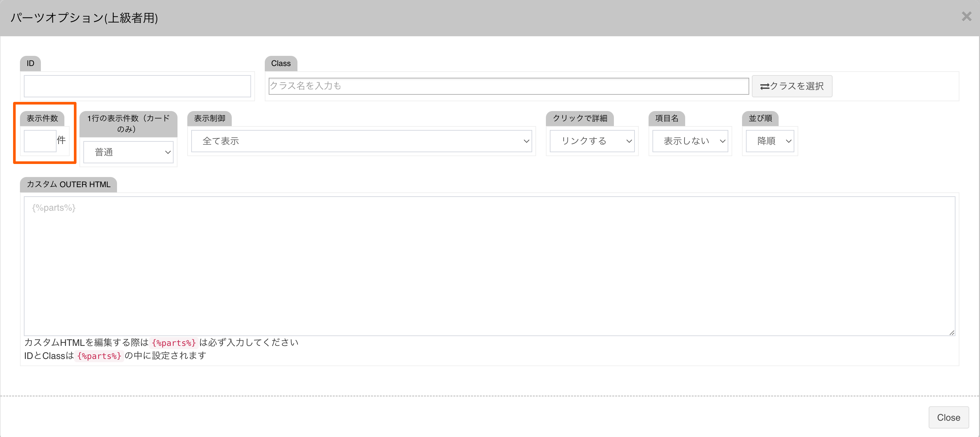Click the 表示制御 label
This screenshot has height=437, width=980.
[210, 119]
